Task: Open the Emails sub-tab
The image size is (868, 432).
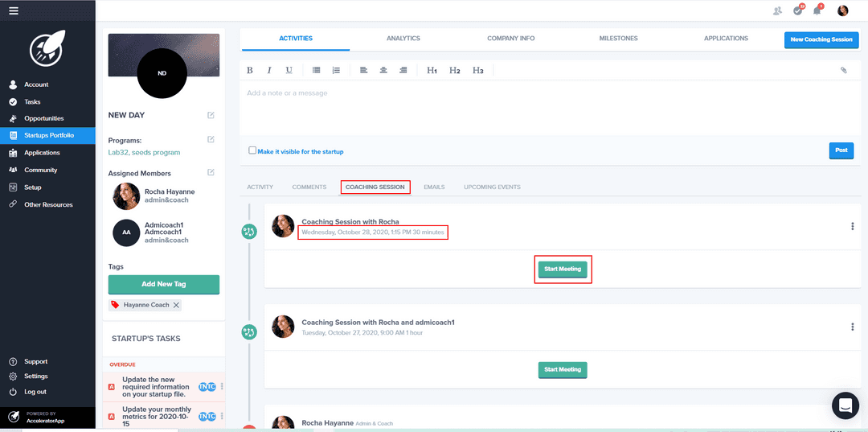Action: pyautogui.click(x=434, y=187)
